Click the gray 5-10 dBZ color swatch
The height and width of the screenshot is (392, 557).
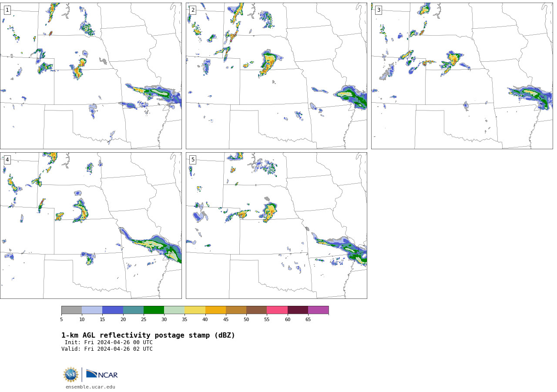pyautogui.click(x=71, y=310)
